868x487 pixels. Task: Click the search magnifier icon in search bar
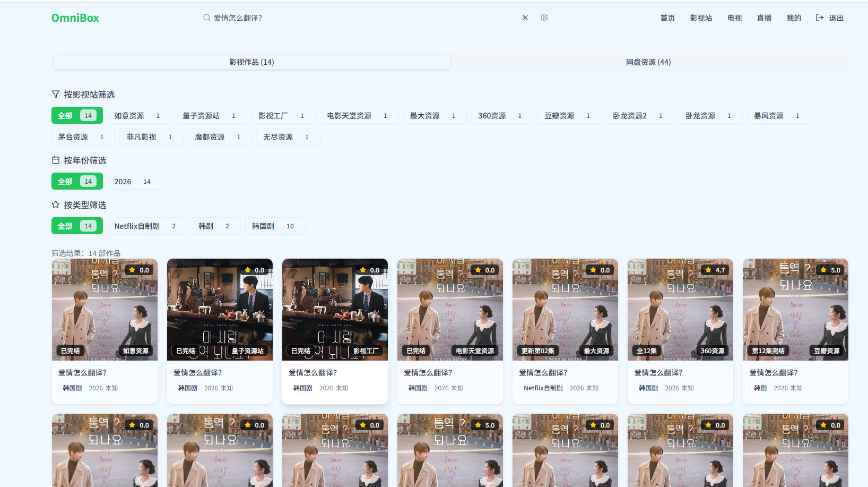[x=206, y=18]
